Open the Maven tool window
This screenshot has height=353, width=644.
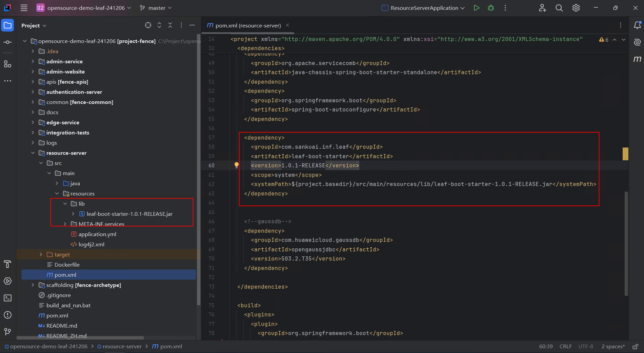click(x=637, y=59)
